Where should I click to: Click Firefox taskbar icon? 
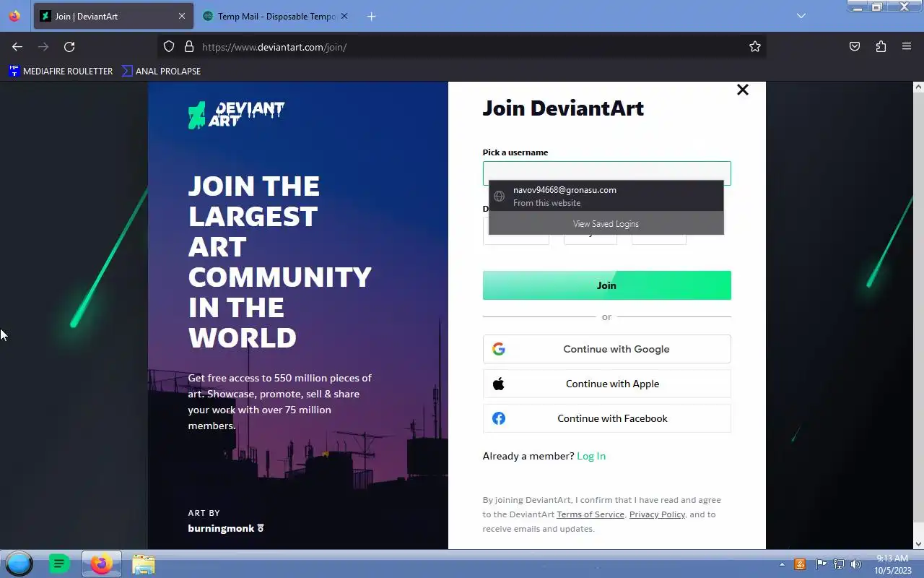102,564
